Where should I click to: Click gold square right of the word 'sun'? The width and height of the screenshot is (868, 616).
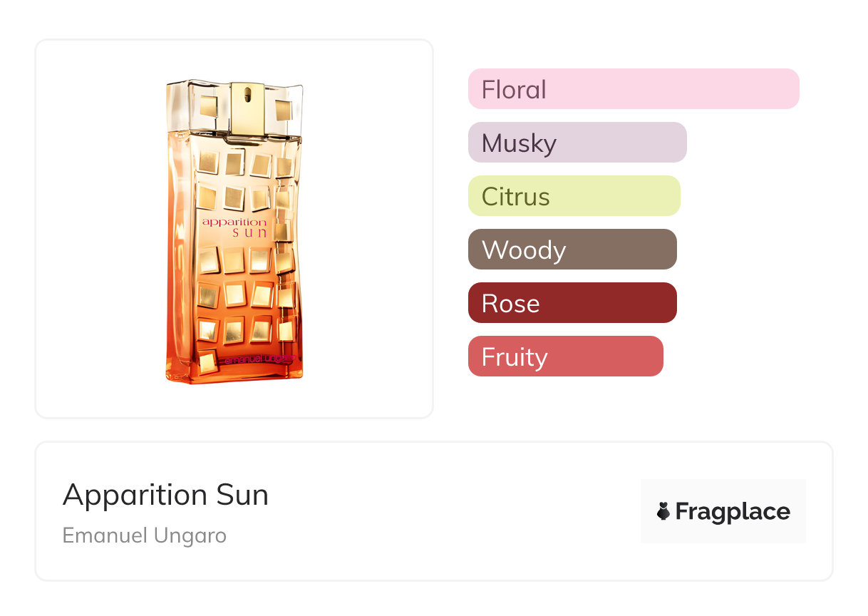282,231
